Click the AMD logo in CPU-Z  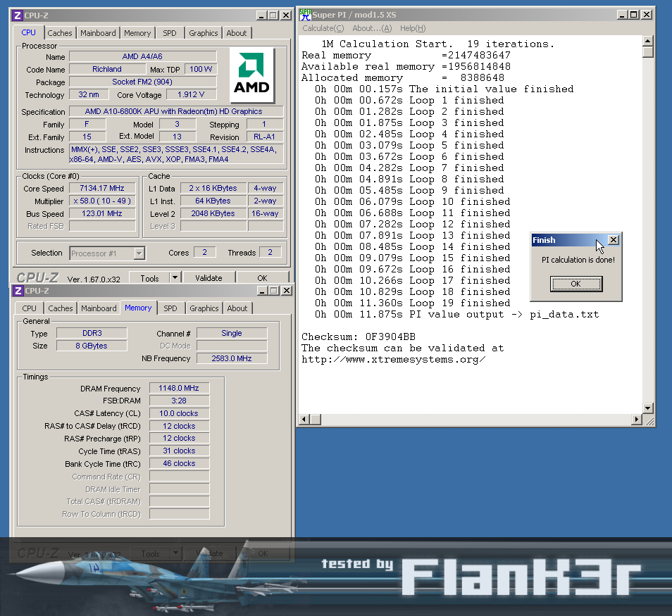point(251,75)
